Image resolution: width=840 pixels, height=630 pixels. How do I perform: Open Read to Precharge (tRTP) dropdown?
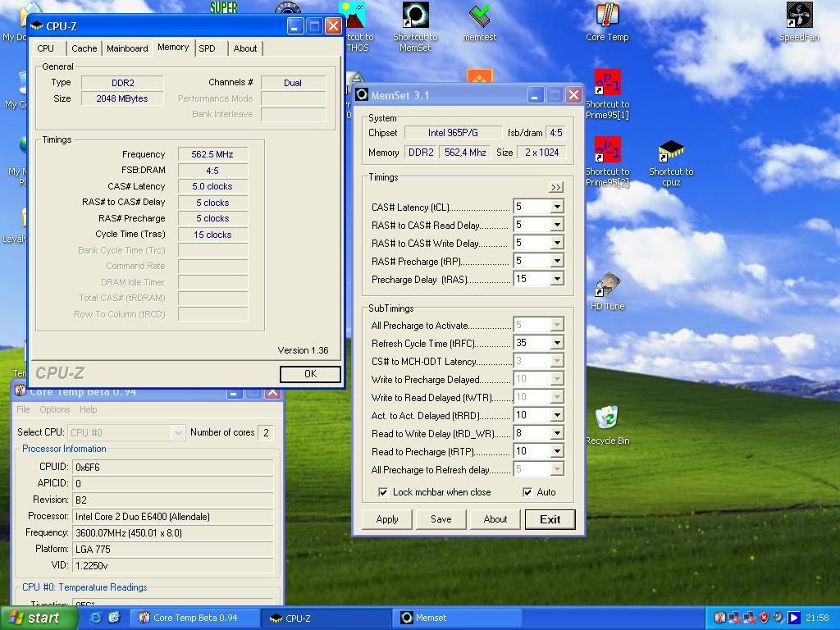point(557,452)
